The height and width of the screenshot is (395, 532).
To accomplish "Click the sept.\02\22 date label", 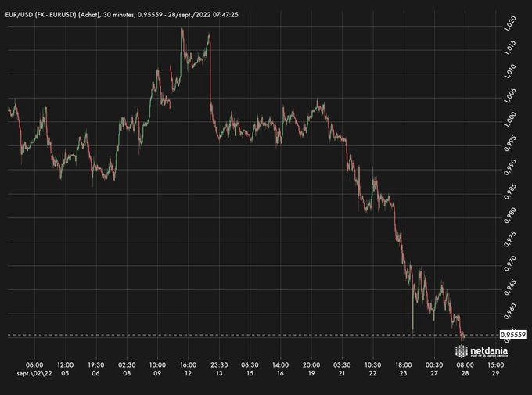I will (34, 374).
